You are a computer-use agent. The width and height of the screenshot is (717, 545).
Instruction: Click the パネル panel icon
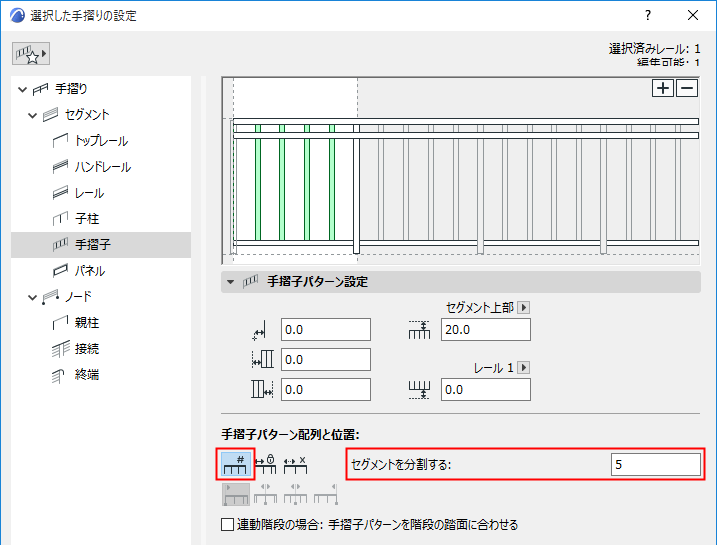click(60, 271)
